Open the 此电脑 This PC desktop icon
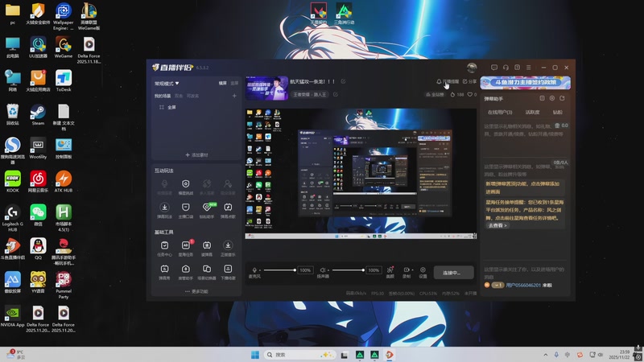The height and width of the screenshot is (362, 644). point(13,47)
